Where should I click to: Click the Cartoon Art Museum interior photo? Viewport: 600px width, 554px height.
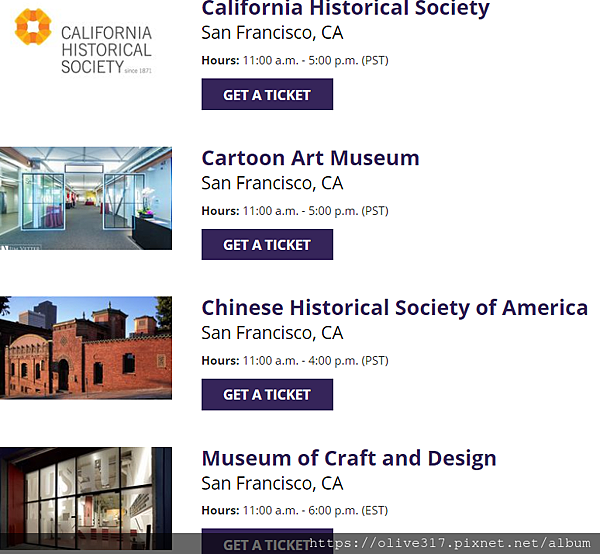point(86,198)
